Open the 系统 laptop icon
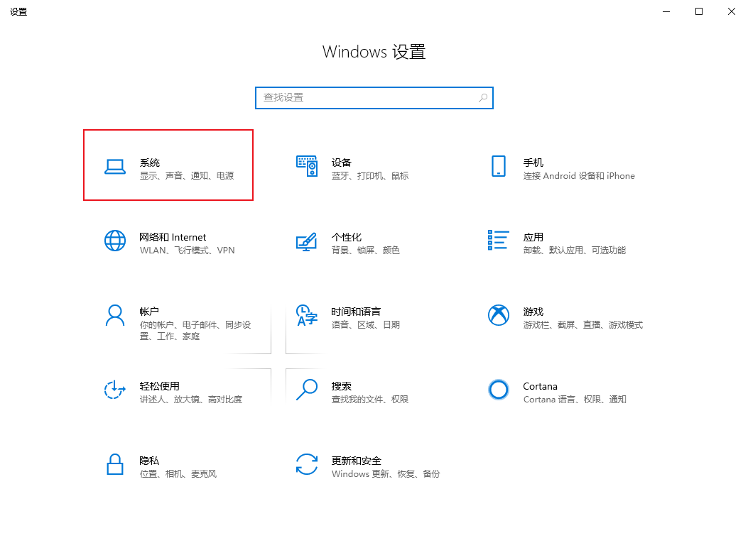 tap(115, 168)
